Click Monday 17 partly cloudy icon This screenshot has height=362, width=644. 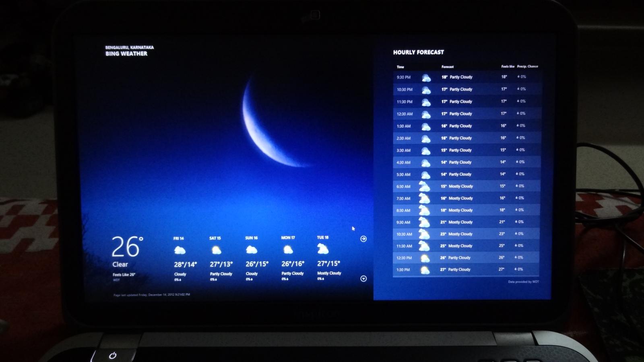tap(288, 250)
